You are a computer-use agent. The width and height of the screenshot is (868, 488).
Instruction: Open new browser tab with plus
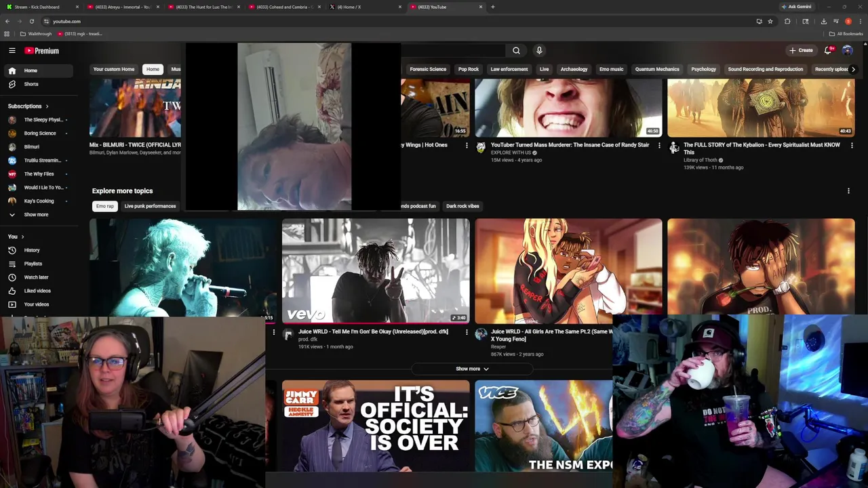pos(493,7)
